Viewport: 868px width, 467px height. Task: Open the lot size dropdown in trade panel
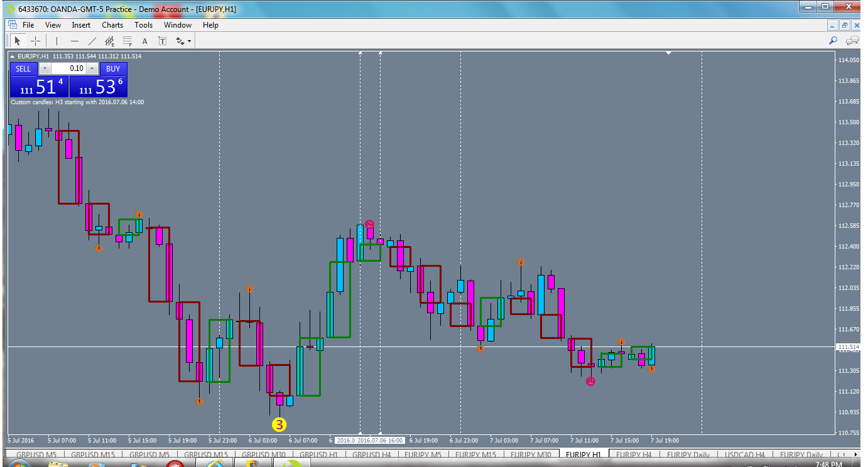coord(45,69)
